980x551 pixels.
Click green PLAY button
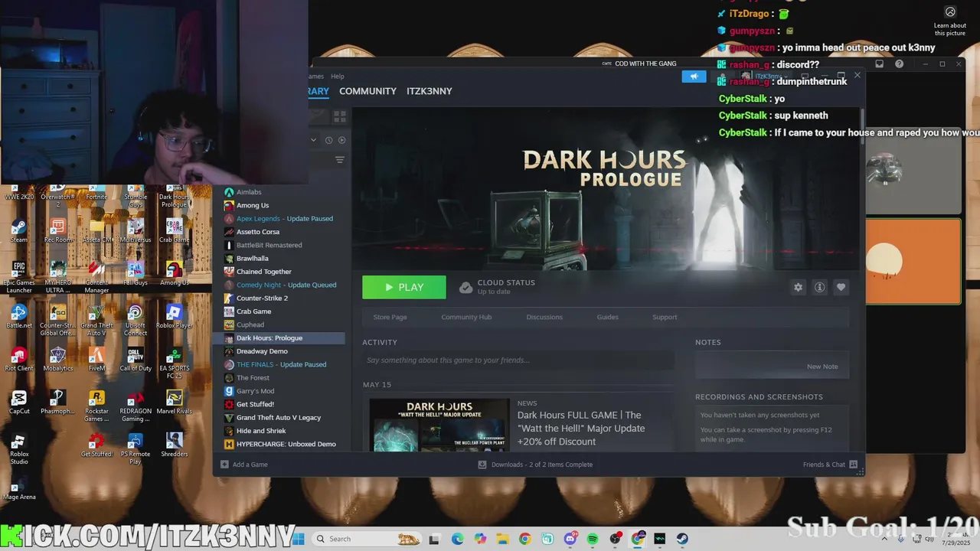[404, 287]
